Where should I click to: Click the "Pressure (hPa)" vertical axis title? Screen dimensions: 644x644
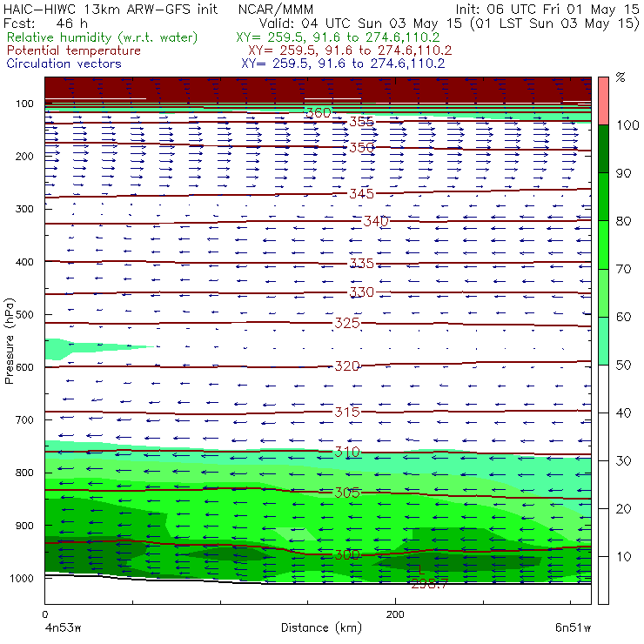[x=10, y=341]
